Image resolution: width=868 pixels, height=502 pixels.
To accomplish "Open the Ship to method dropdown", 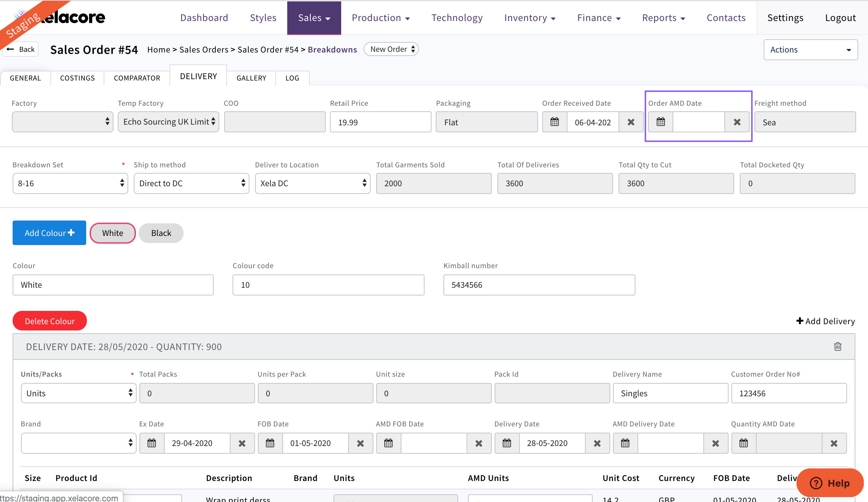I will pyautogui.click(x=191, y=183).
